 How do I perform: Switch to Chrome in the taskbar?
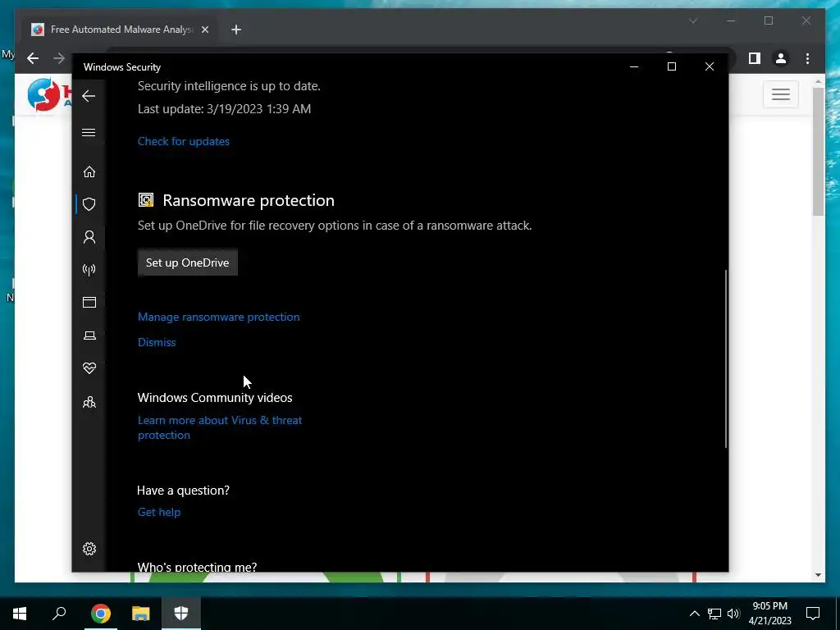(100, 613)
